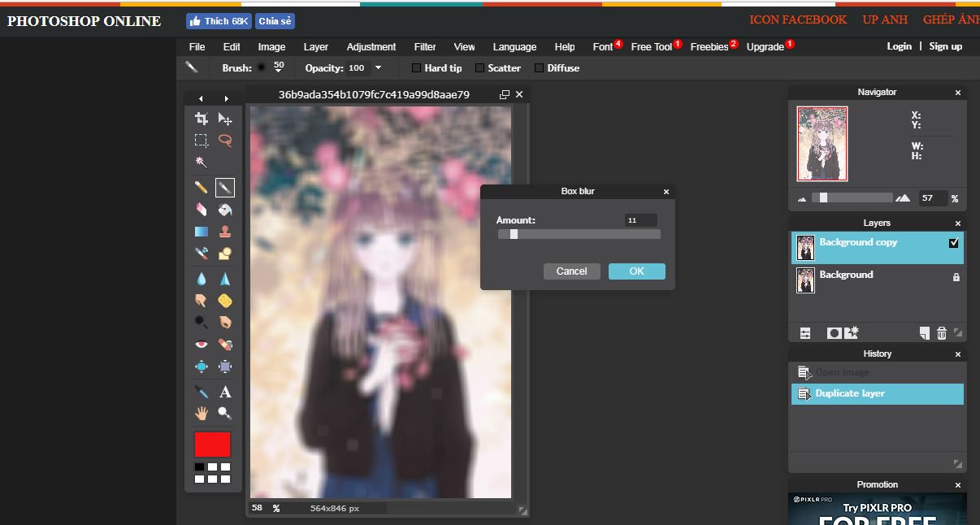Viewport: 980px width, 525px height.
Task: Open the Adjustment menu
Action: click(x=371, y=47)
